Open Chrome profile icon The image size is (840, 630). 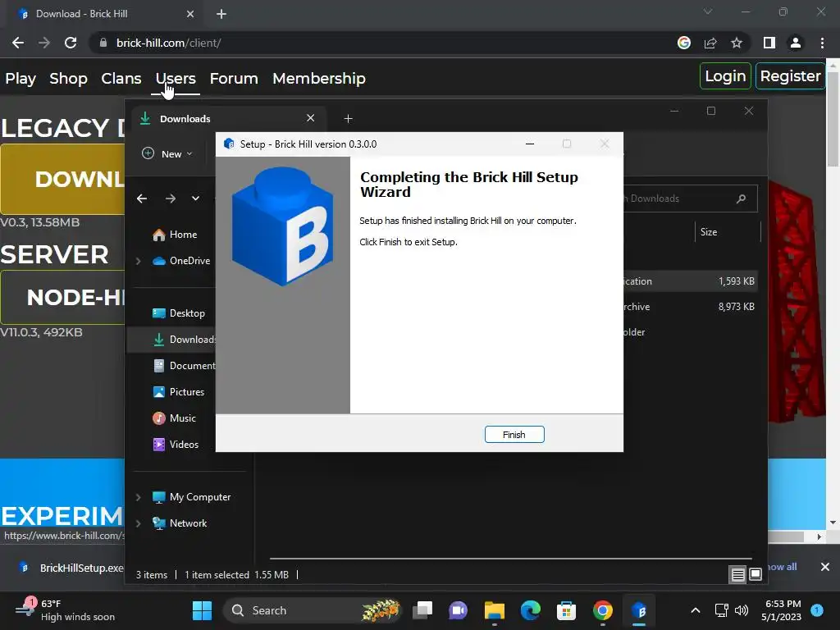click(x=796, y=43)
